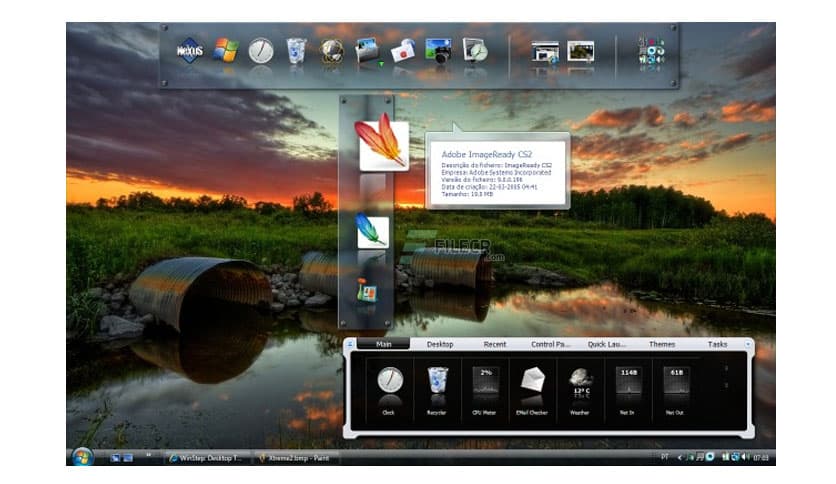The image size is (836, 484).
Task: Expand the shelf tabs arrow at right end
Action: pos(749,344)
